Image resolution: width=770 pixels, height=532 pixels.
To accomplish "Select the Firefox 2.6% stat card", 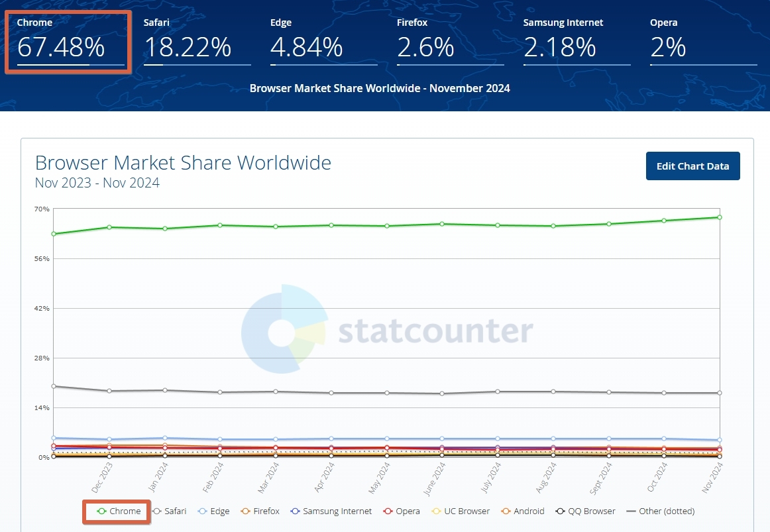I will [x=451, y=41].
